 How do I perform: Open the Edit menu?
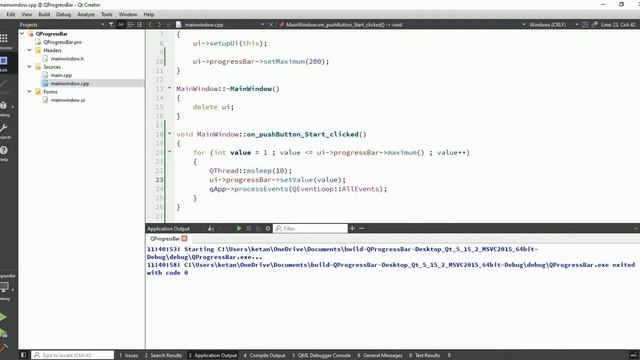point(11,14)
